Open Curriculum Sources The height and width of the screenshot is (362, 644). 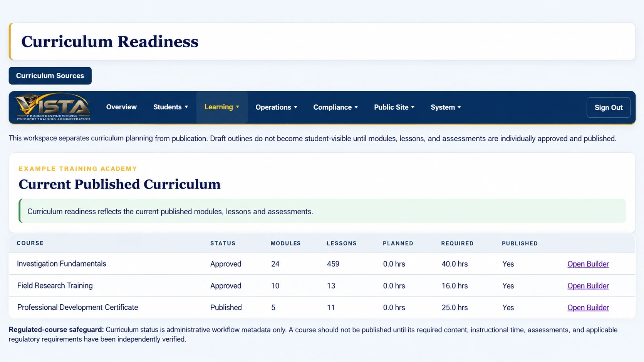pyautogui.click(x=50, y=76)
